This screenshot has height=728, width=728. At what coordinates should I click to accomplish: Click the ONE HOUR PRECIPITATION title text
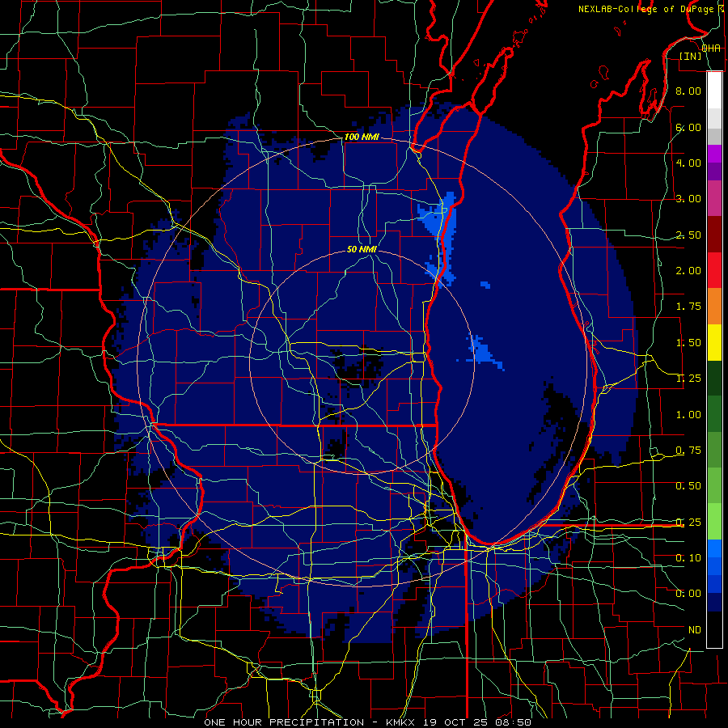coord(284,722)
